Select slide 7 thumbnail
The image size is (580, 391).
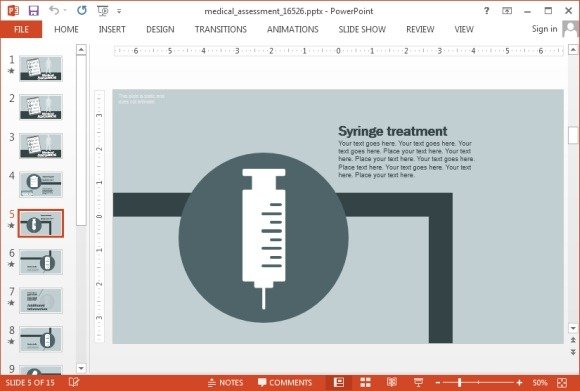41,300
